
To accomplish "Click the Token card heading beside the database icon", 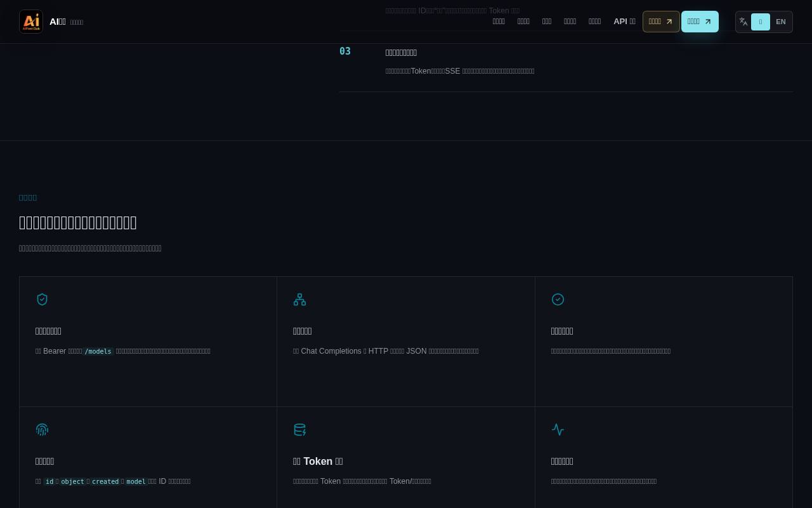I will click(x=318, y=462).
